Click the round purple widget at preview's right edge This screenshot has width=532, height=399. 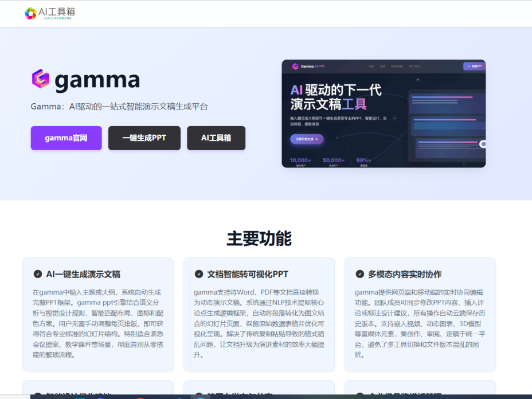483,144
